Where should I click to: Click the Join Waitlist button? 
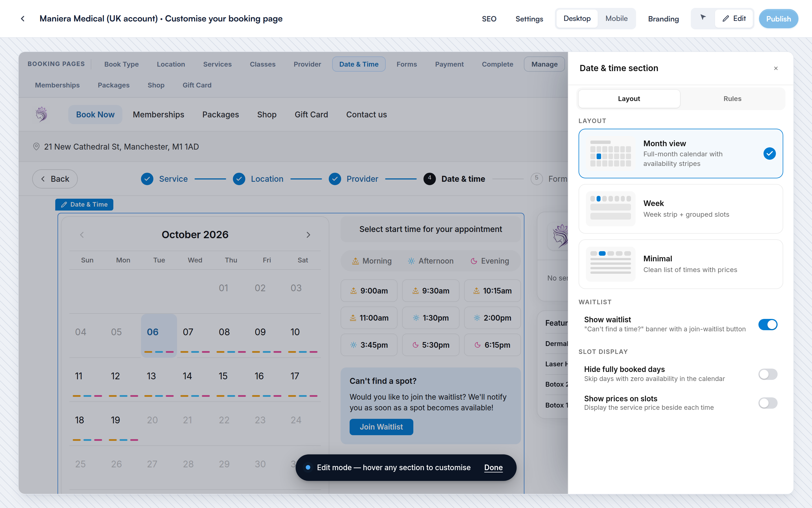(x=381, y=427)
